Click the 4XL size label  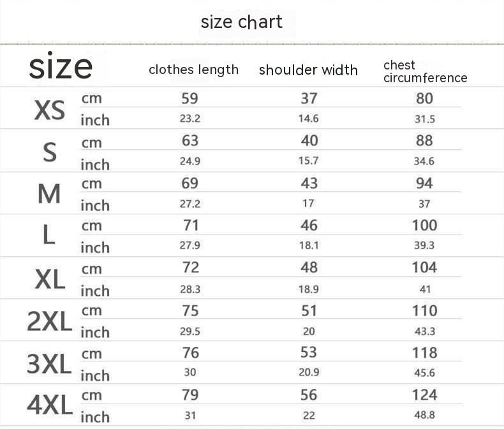[49, 405]
